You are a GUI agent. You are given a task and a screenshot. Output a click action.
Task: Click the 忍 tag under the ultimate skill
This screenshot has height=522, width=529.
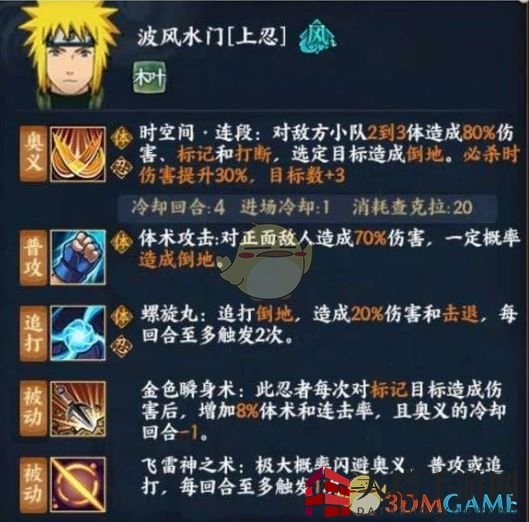click(121, 166)
